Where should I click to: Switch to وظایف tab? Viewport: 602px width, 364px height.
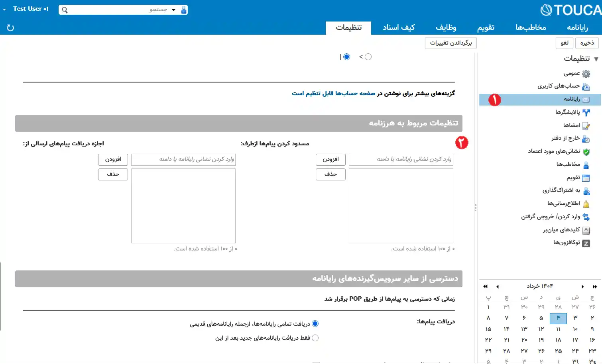[x=446, y=27]
